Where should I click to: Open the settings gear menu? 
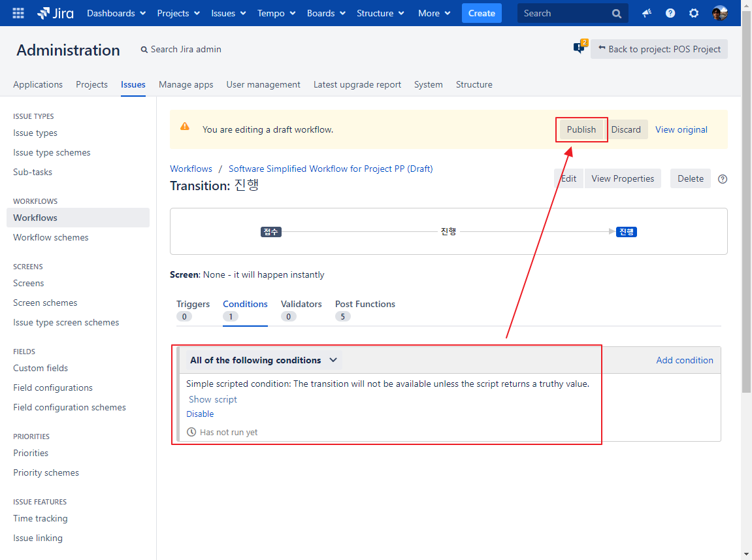(x=694, y=13)
